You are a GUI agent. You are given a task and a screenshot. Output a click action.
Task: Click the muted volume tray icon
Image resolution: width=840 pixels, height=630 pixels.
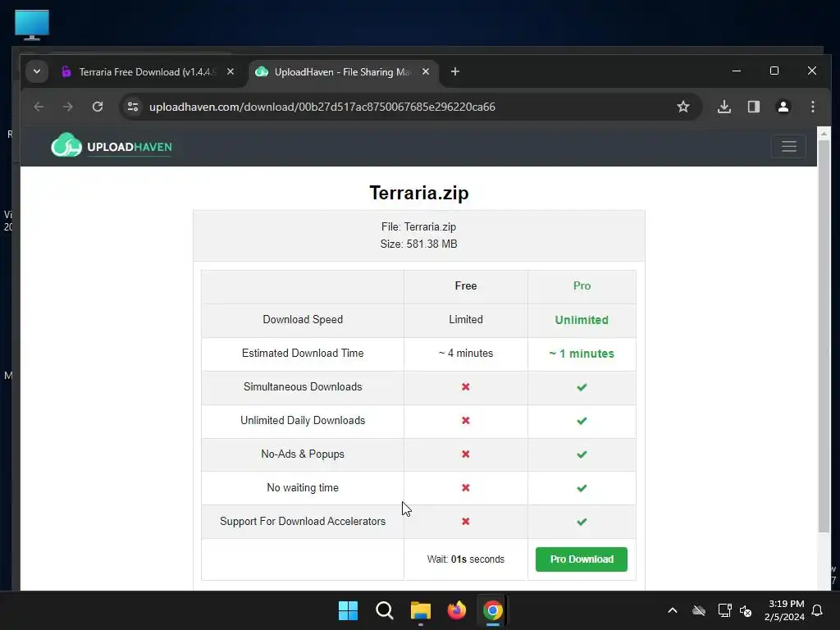tap(745, 610)
